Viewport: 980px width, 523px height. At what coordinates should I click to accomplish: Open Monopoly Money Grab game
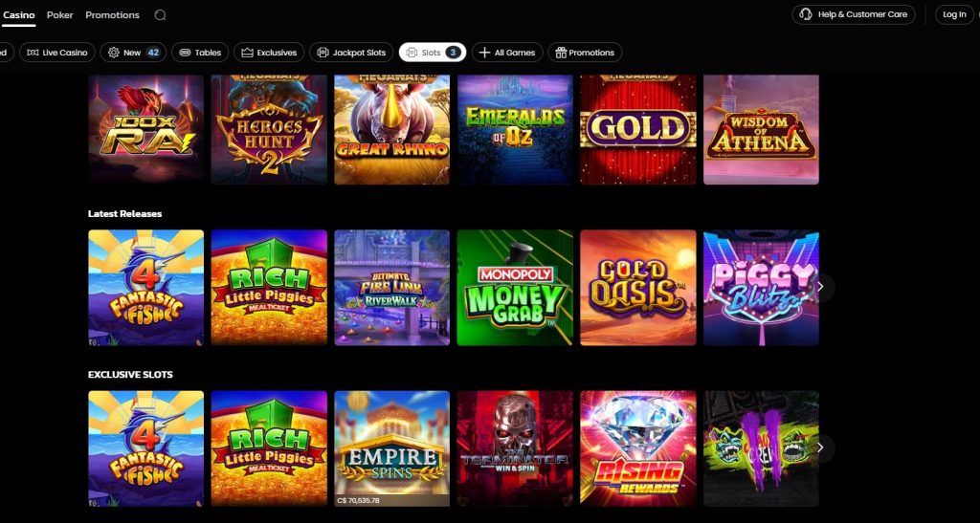[515, 288]
